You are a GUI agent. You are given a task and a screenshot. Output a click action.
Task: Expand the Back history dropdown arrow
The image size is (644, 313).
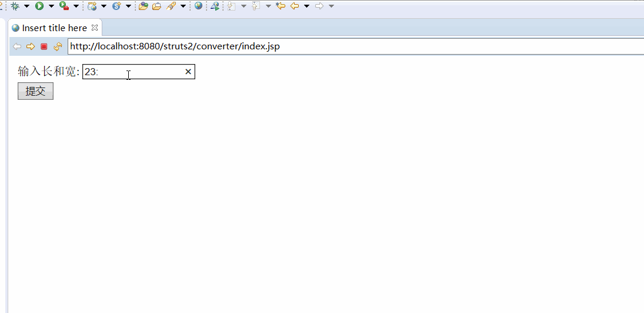click(x=306, y=6)
